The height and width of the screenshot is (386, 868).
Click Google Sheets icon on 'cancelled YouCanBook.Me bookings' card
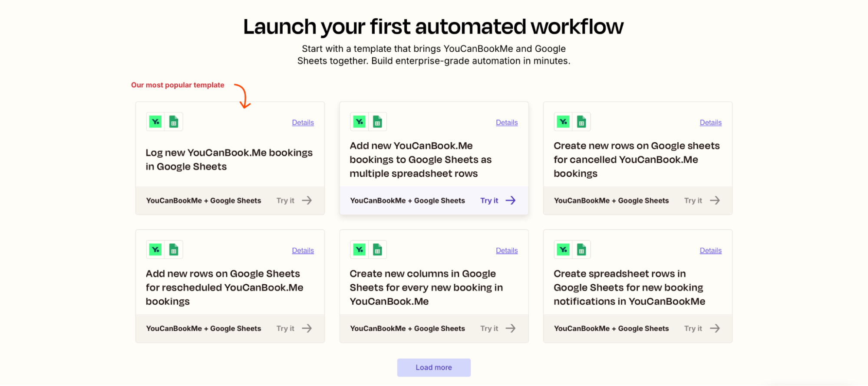(581, 122)
